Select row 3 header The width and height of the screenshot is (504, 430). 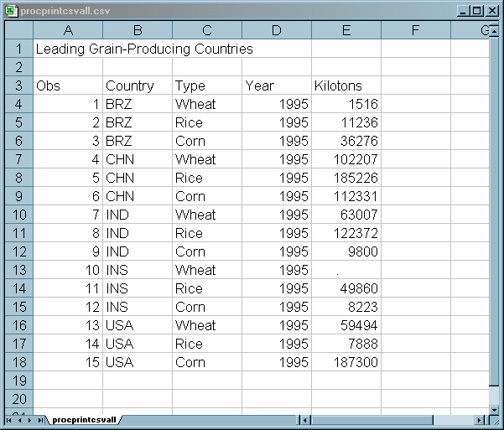pyautogui.click(x=19, y=85)
